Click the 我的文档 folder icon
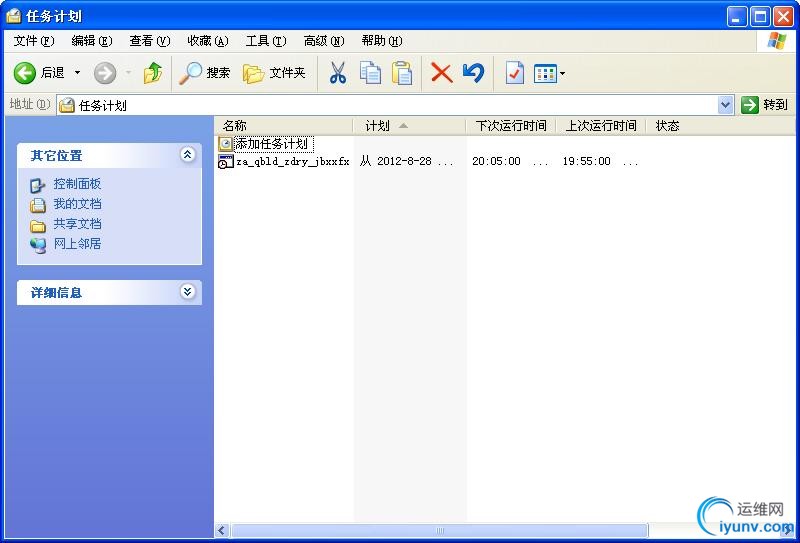The height and width of the screenshot is (543, 800). point(38,205)
